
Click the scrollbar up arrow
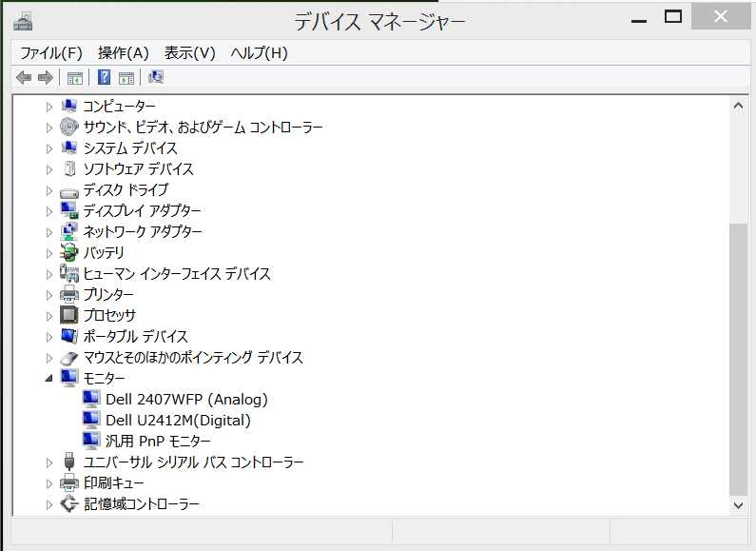pyautogui.click(x=738, y=106)
